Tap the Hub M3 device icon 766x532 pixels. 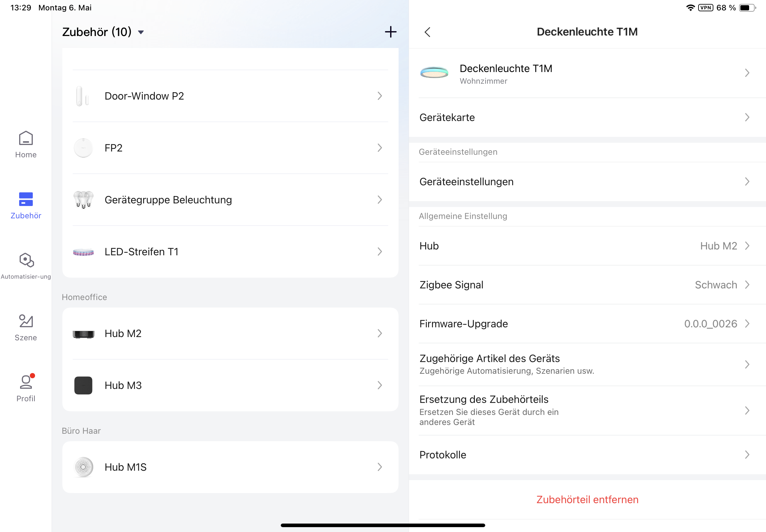tap(83, 385)
